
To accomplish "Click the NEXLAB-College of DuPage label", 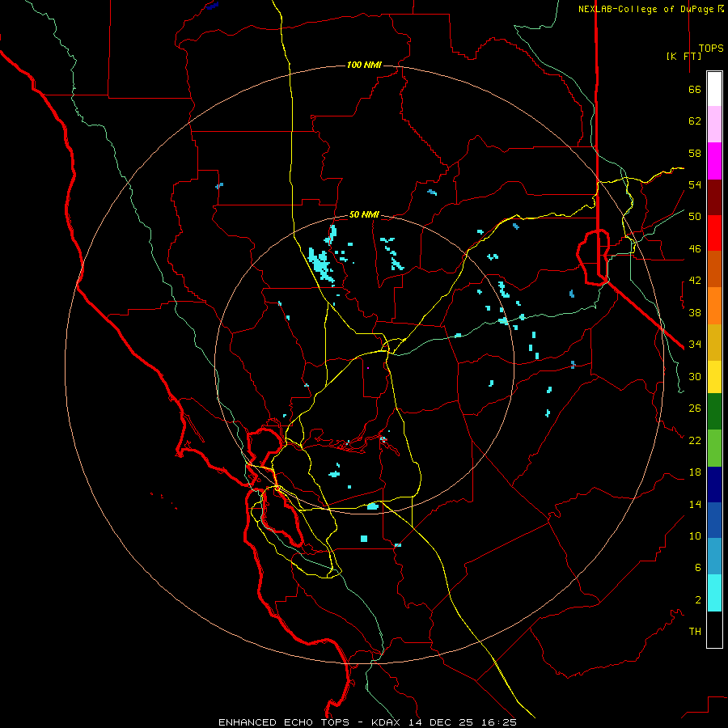I will (645, 9).
